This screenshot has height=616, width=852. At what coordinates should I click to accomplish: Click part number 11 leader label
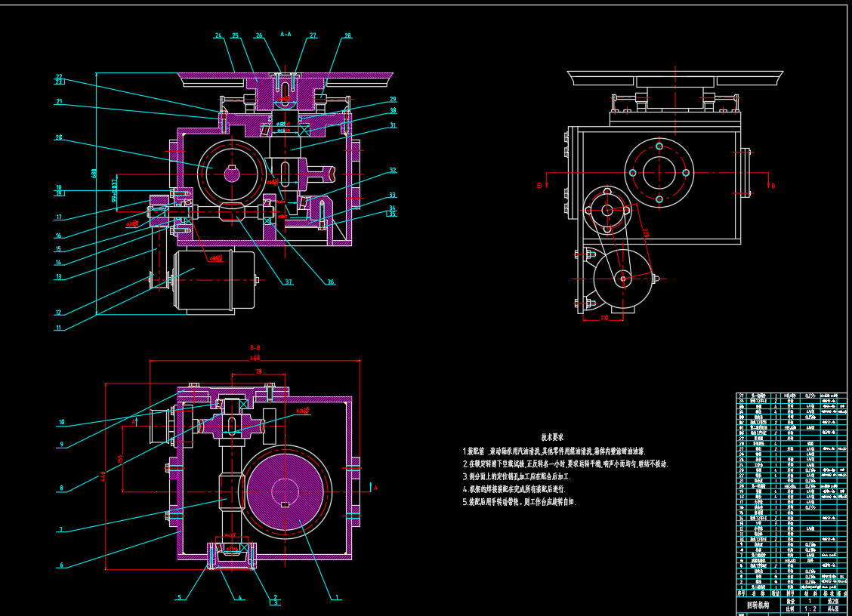(58, 328)
